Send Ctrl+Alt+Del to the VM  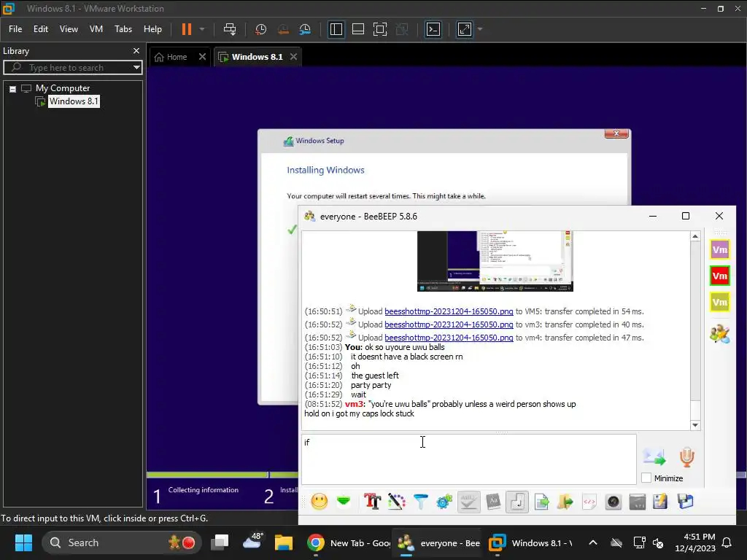point(230,29)
